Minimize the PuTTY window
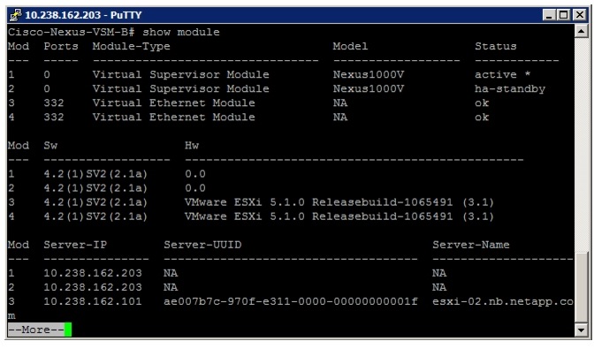Screen dimensions: 594x364 click(x=549, y=15)
